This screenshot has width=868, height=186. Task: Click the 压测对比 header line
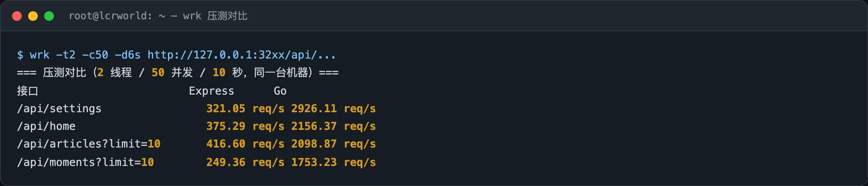pyautogui.click(x=178, y=73)
